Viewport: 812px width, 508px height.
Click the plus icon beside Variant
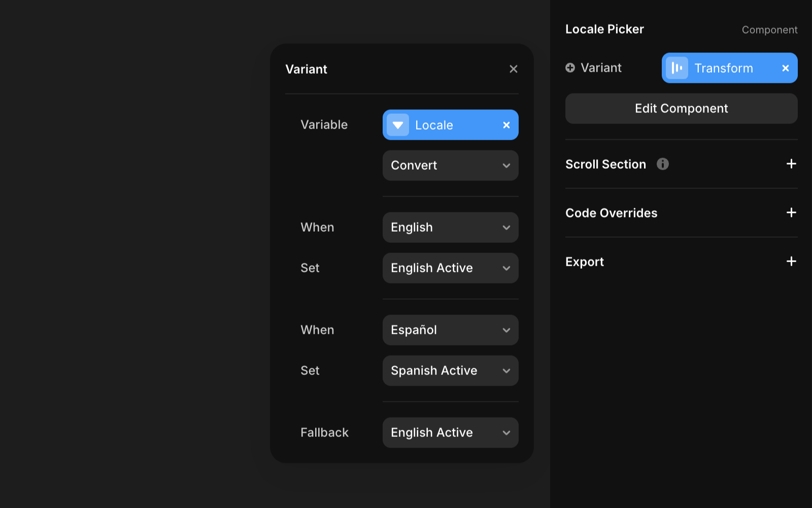570,68
